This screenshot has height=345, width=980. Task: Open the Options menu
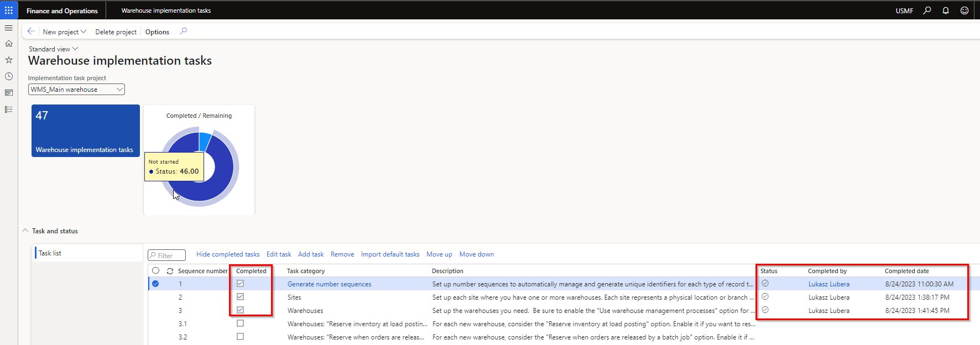point(157,32)
